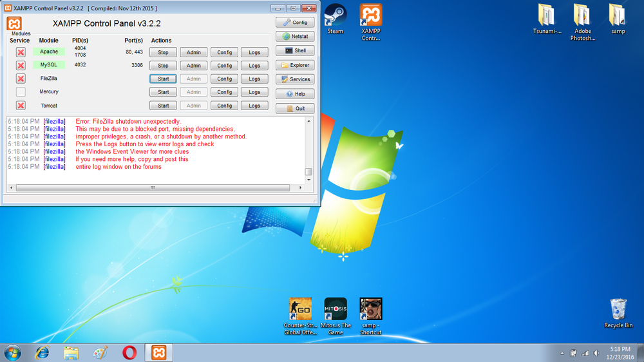Image resolution: width=644 pixels, height=362 pixels.
Task: Open Windows Services button
Action: 295,79
